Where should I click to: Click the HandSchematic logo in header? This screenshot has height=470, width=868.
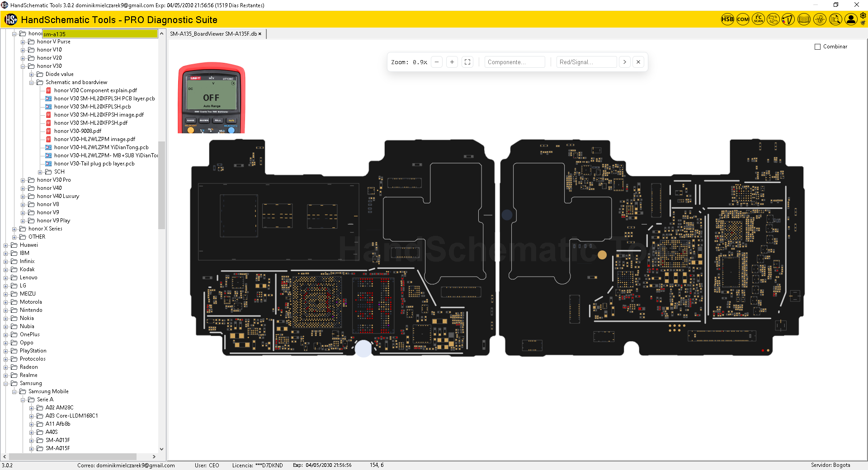[x=11, y=19]
